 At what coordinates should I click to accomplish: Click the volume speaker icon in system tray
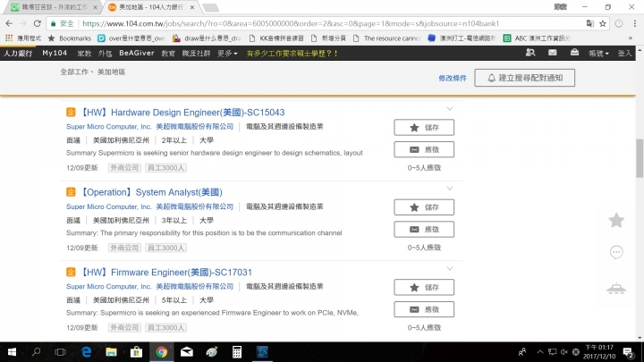(563, 352)
